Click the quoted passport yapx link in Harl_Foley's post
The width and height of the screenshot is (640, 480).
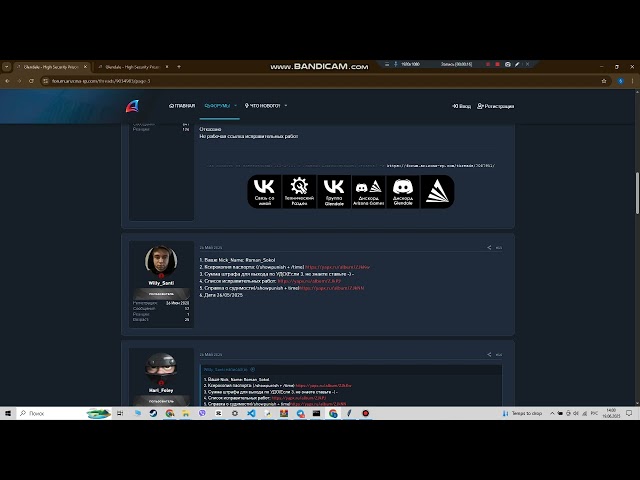323,385
